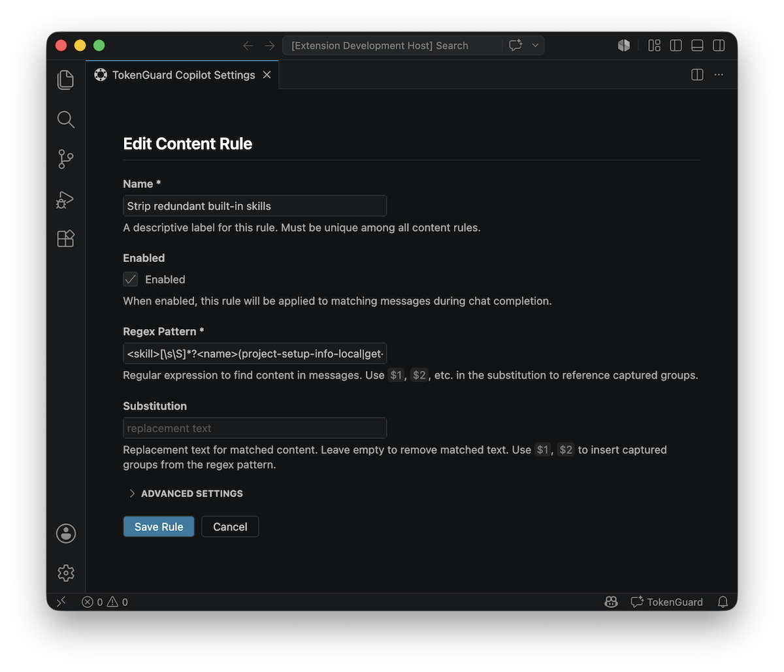Open the Explorer view in activity bar
This screenshot has height=672, width=784.
[66, 80]
